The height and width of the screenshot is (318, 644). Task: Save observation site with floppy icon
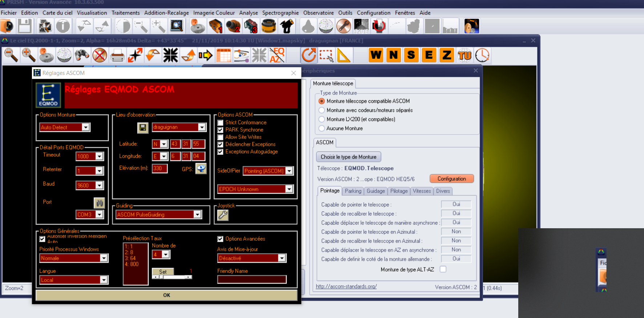pyautogui.click(x=143, y=128)
